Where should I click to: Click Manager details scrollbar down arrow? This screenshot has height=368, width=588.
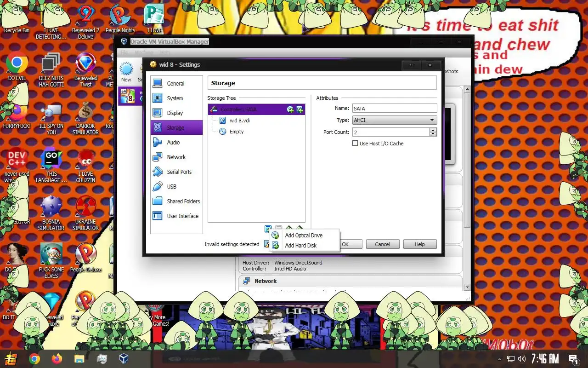click(x=467, y=287)
